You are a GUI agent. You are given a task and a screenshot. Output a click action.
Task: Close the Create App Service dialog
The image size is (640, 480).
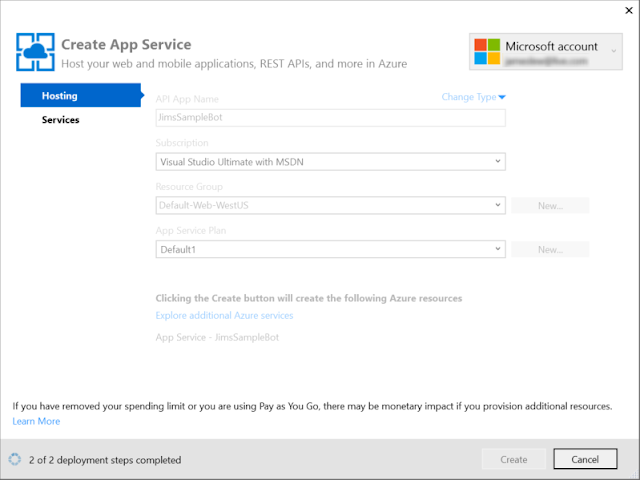click(629, 10)
